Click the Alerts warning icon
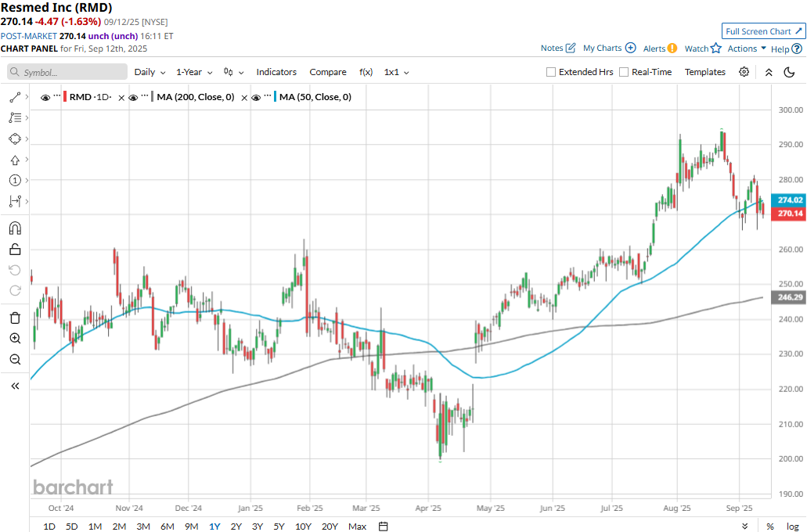The image size is (807, 532). [x=672, y=49]
